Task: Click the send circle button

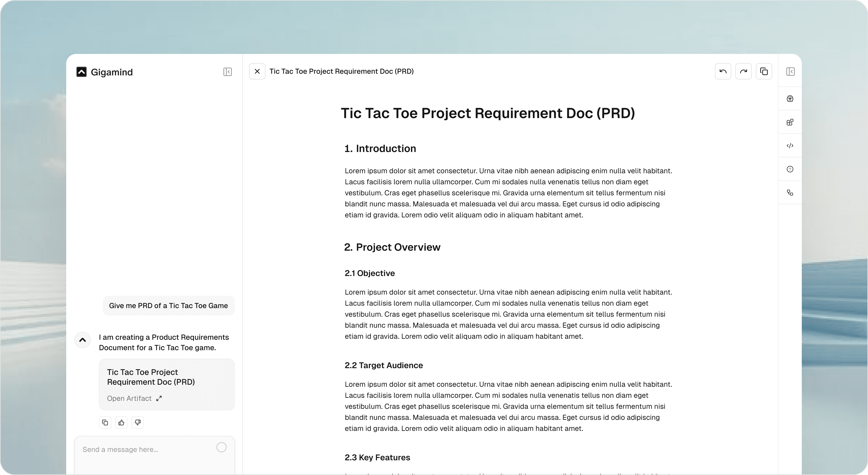Action: (x=221, y=447)
